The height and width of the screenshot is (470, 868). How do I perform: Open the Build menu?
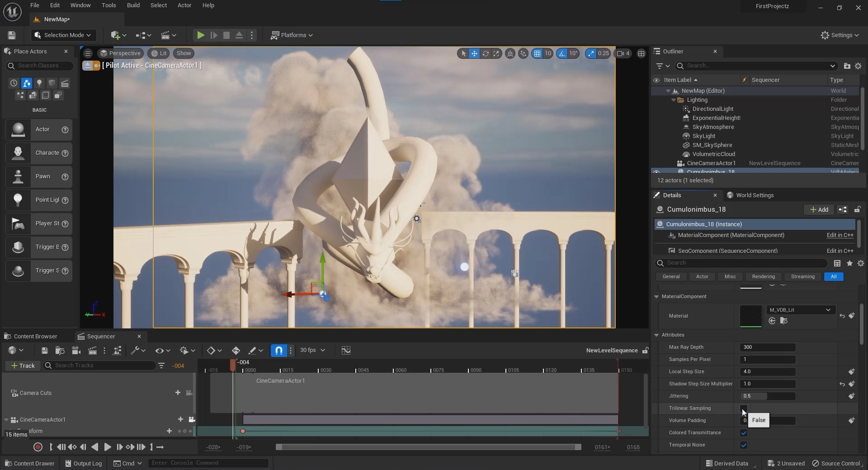click(x=133, y=5)
